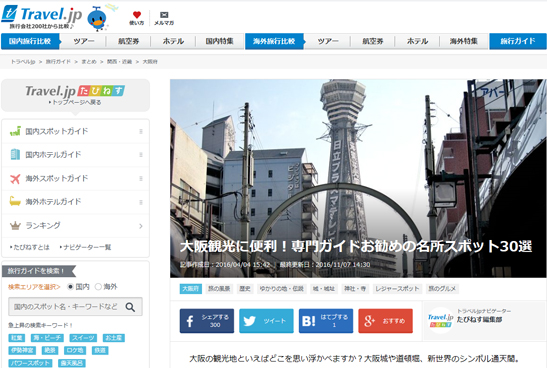Image resolution: width=547 pixels, height=368 pixels.
Task: Click the red airplane icon for 海外スポットガイド
Action: (15, 178)
